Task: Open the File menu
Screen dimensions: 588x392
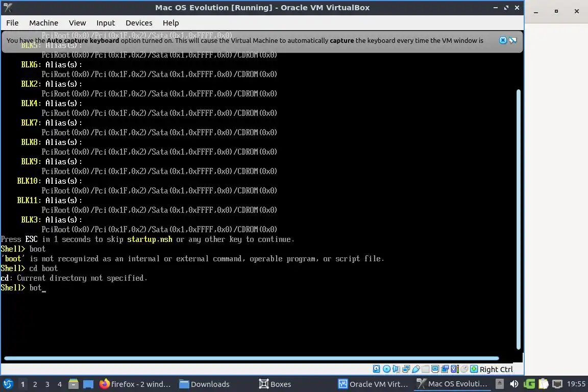Action: (x=12, y=23)
